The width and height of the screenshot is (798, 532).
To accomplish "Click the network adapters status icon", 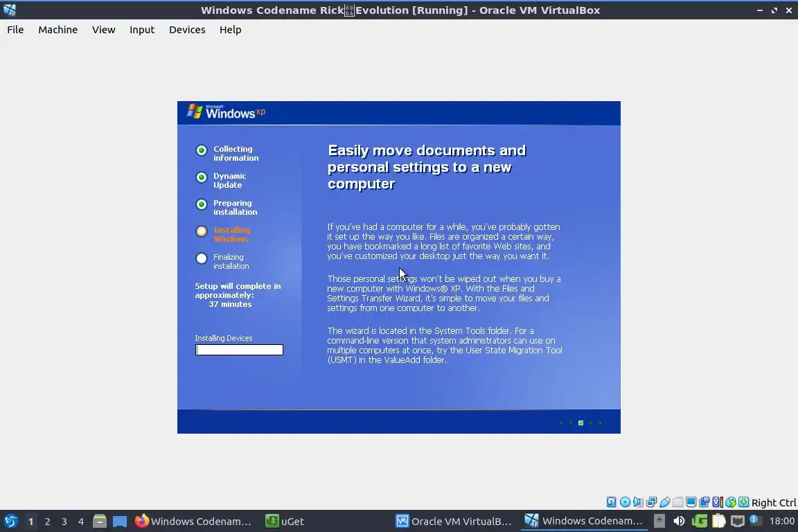I will click(651, 502).
